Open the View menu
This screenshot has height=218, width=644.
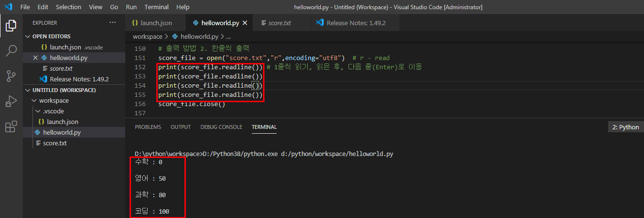tap(96, 7)
